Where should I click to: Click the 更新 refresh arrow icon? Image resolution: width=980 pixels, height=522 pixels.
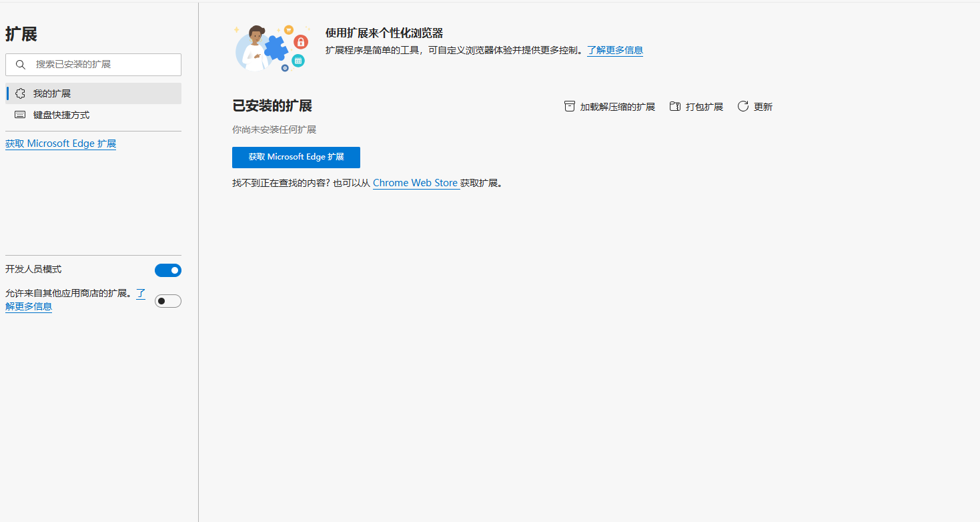coord(743,106)
